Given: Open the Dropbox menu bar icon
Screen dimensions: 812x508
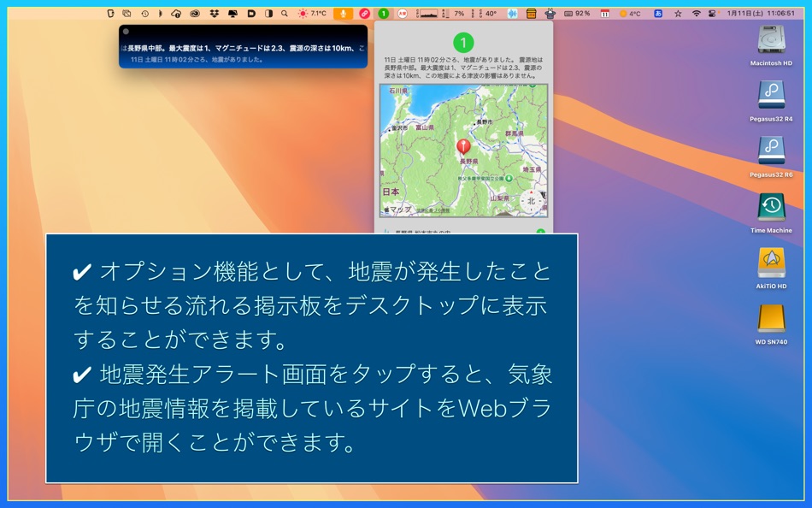Looking at the screenshot, I should pyautogui.click(x=214, y=14).
